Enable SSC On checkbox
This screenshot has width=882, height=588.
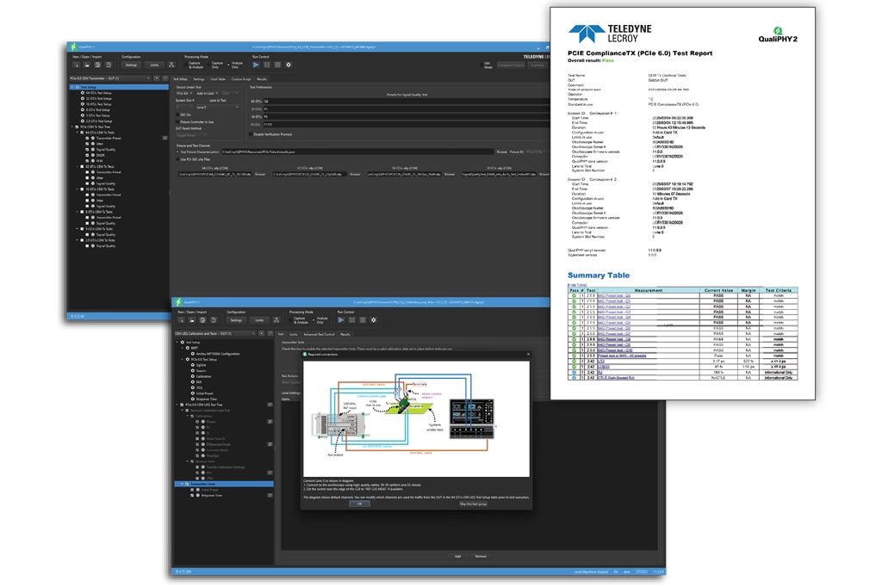(177, 115)
